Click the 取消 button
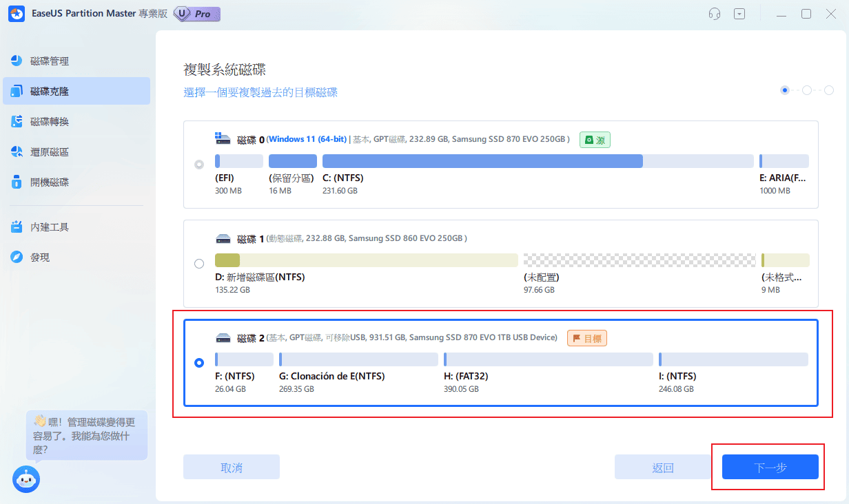 click(231, 467)
